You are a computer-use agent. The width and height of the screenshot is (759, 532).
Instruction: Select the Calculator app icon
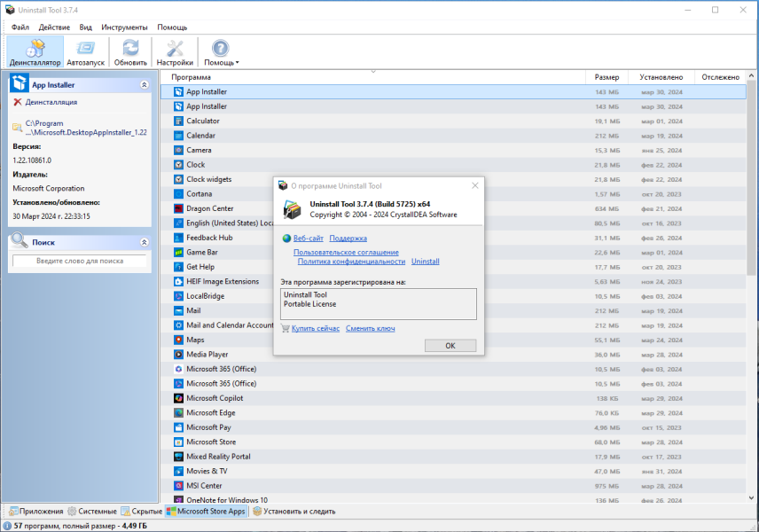click(x=178, y=121)
